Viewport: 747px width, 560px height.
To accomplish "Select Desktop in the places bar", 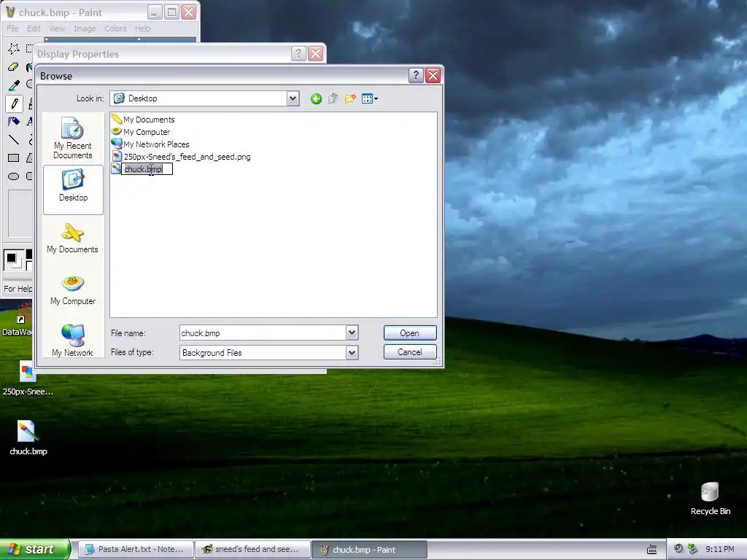I will 73,190.
